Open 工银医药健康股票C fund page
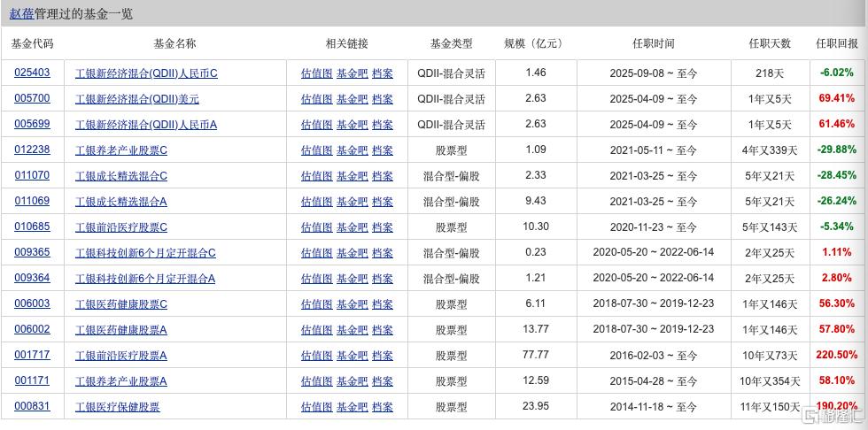 pyautogui.click(x=121, y=304)
